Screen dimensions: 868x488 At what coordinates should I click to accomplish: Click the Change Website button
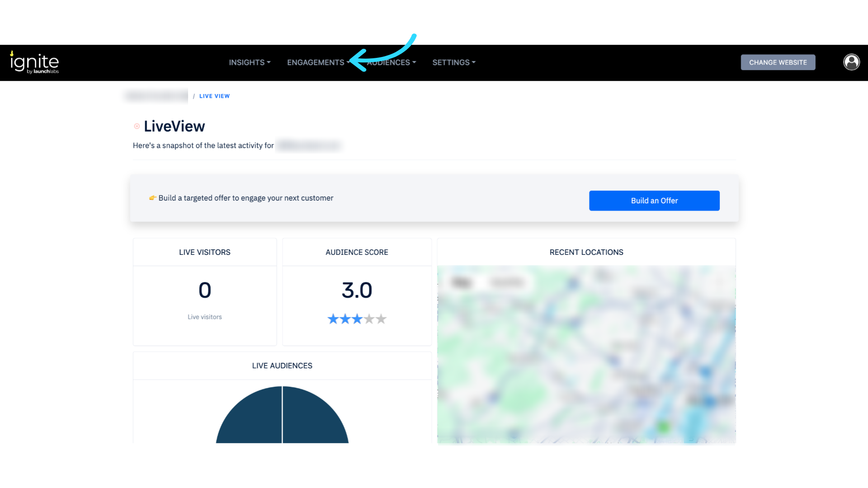pos(778,62)
